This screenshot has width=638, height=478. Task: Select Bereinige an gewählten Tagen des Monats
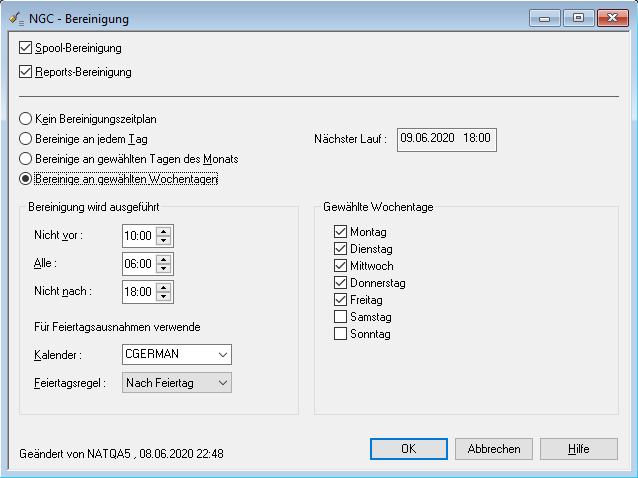[x=25, y=159]
